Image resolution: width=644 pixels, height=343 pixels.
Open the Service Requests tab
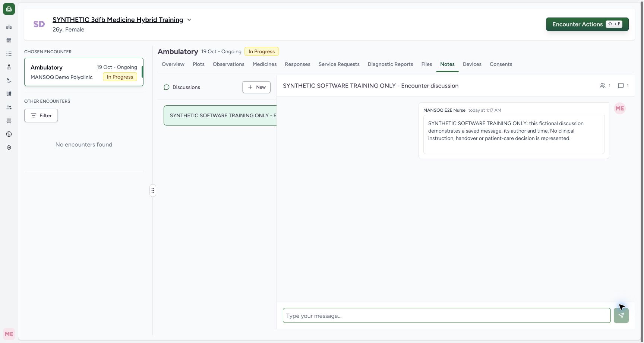(339, 64)
